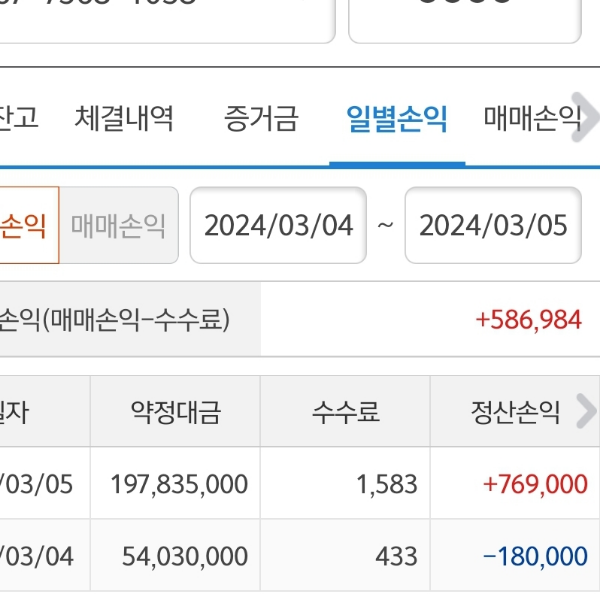The height and width of the screenshot is (600, 600).
Task: Select the 일별손익 tab
Action: point(397,120)
